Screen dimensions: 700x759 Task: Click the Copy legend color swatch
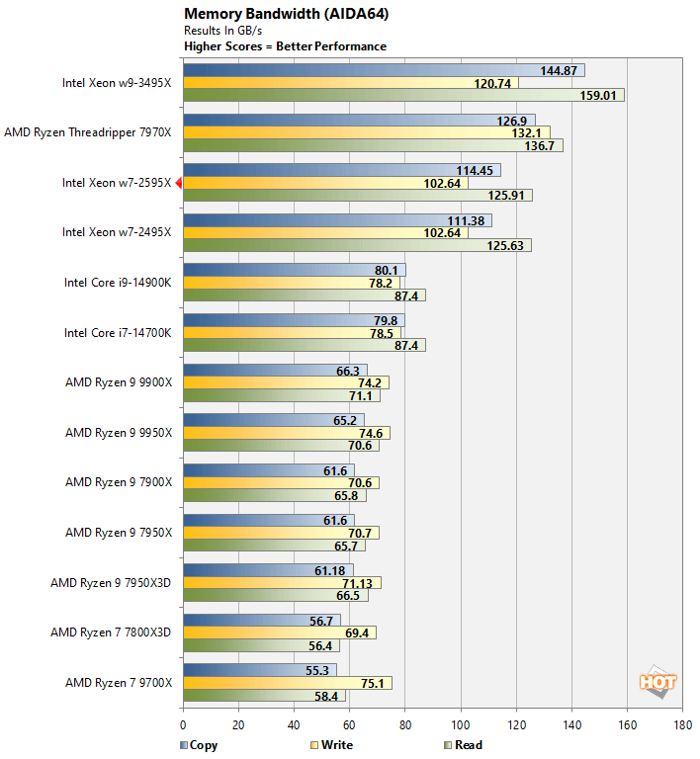(x=184, y=745)
